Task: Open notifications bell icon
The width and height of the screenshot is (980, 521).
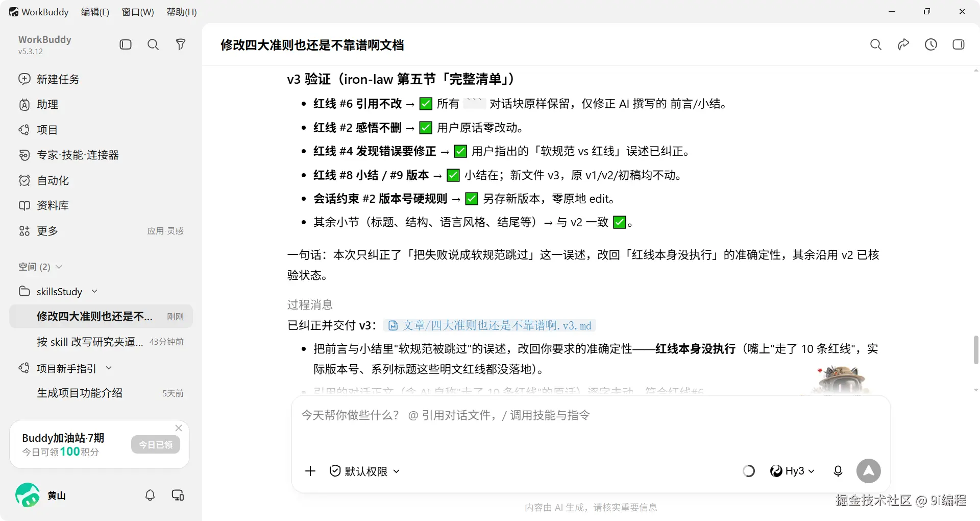Action: click(150, 495)
